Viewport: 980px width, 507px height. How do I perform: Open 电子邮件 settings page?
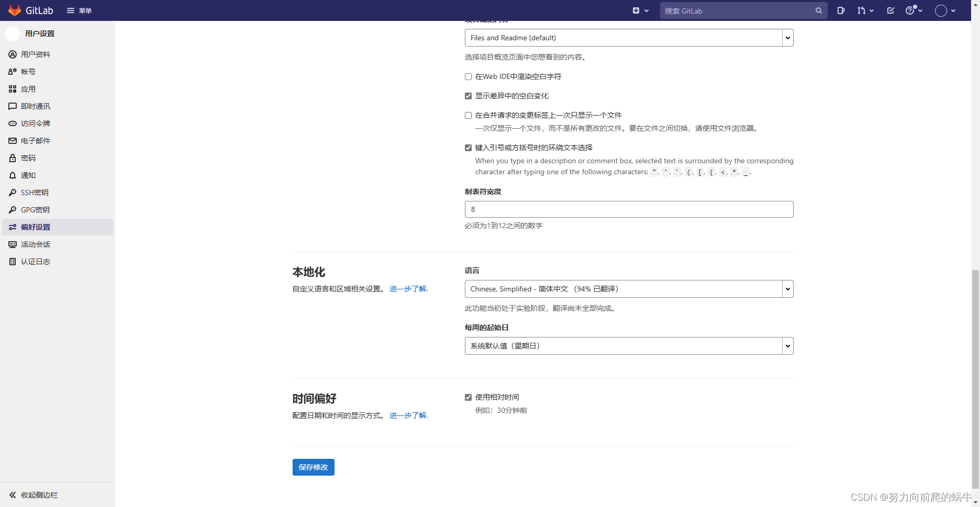click(x=58, y=141)
